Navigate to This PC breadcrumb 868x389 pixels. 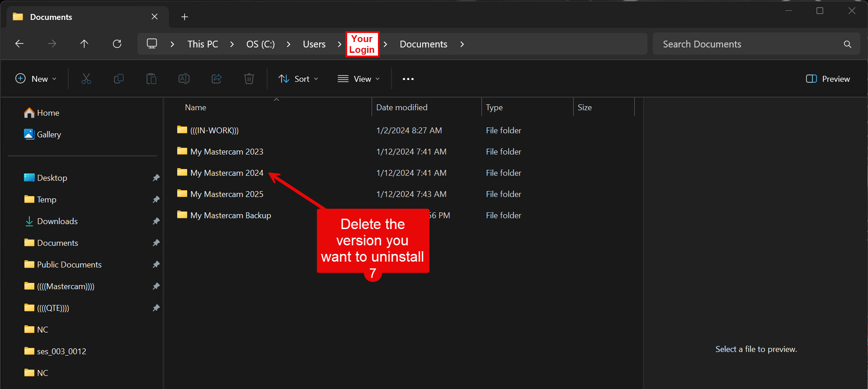tap(203, 44)
